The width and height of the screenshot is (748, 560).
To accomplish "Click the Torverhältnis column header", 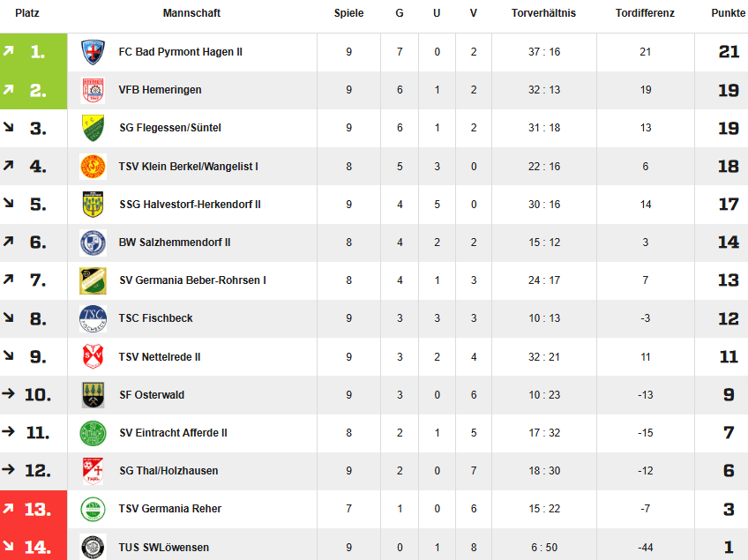I will pyautogui.click(x=543, y=13).
